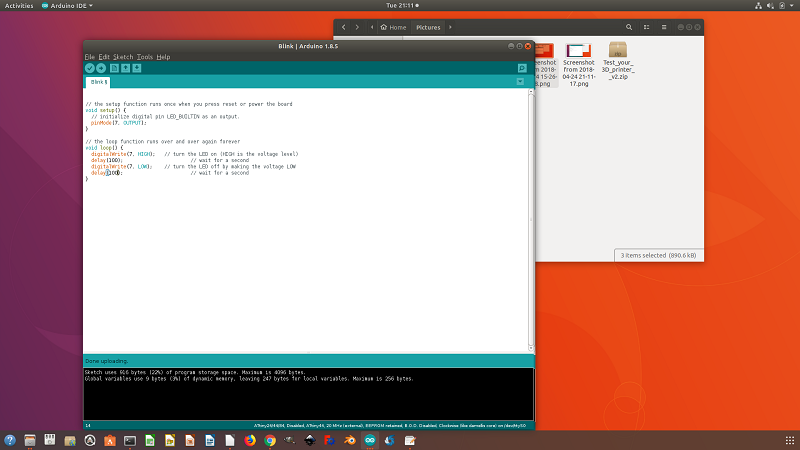
Task: Click the Open sketch up-arrow icon
Action: coord(126,68)
